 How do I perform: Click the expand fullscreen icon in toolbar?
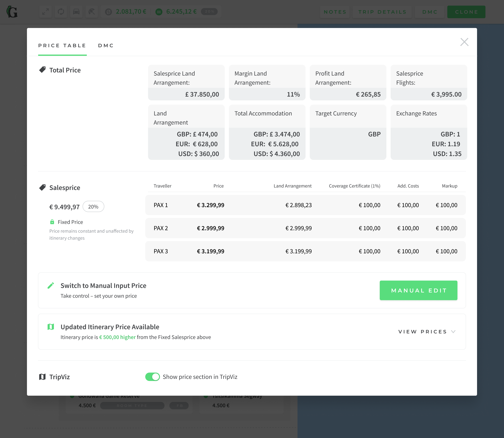point(45,12)
